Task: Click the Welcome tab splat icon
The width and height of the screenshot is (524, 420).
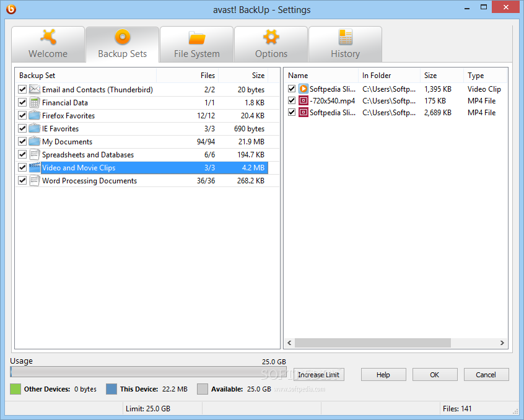Action: [x=48, y=37]
